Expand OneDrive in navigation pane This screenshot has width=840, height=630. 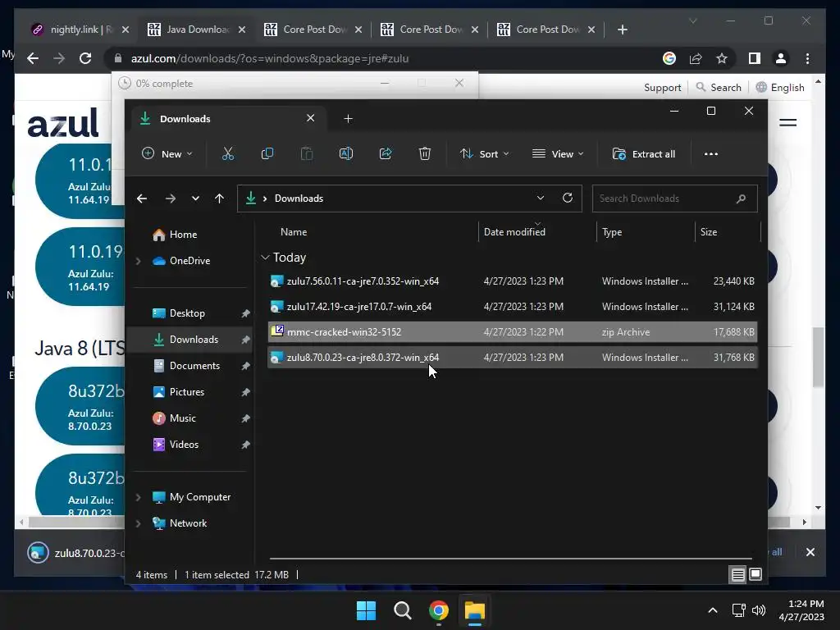click(x=138, y=261)
